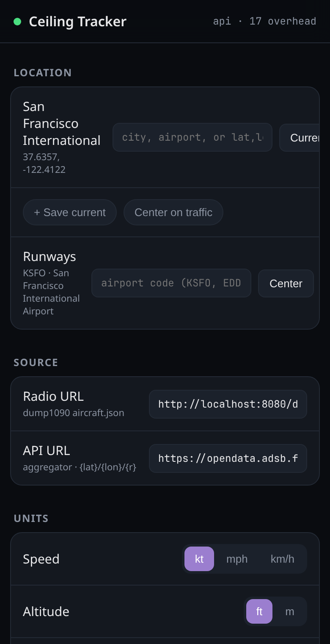
Task: Click the partially visible Current button
Action: coord(300,138)
